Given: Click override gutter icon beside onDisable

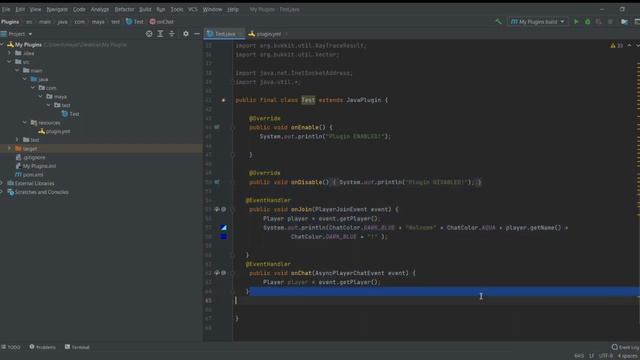Looking at the screenshot, I should (x=217, y=182).
